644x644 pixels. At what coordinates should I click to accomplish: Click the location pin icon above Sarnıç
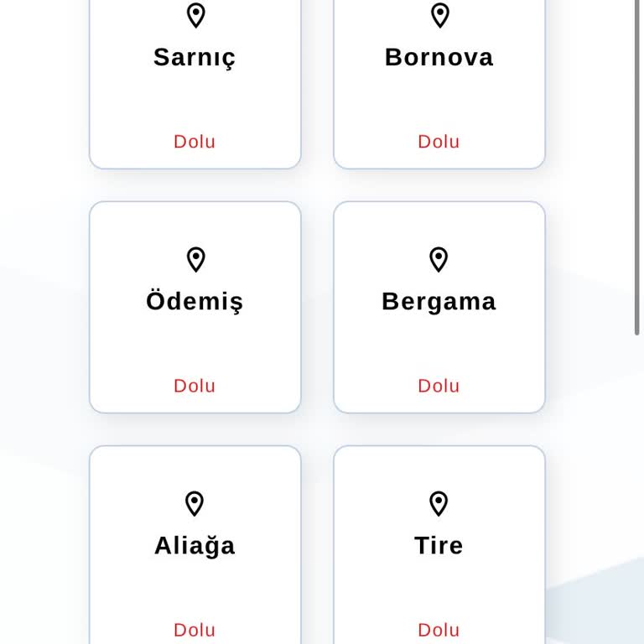195,15
